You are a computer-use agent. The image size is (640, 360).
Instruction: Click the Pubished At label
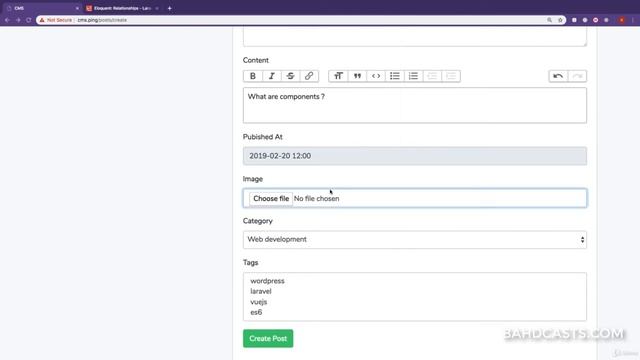pos(262,137)
